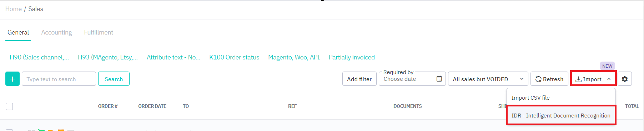Apply the Magento, Woo, API saved filter

[x=294, y=57]
